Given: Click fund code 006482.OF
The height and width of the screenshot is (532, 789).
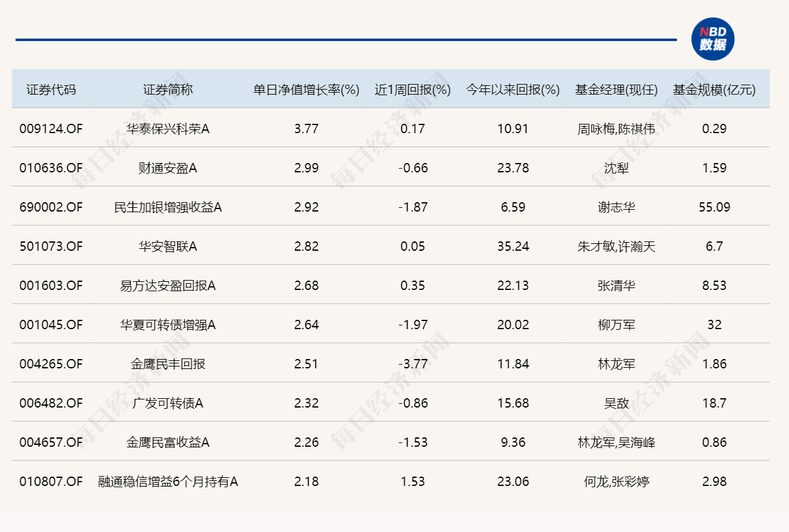Looking at the screenshot, I should click(51, 403).
